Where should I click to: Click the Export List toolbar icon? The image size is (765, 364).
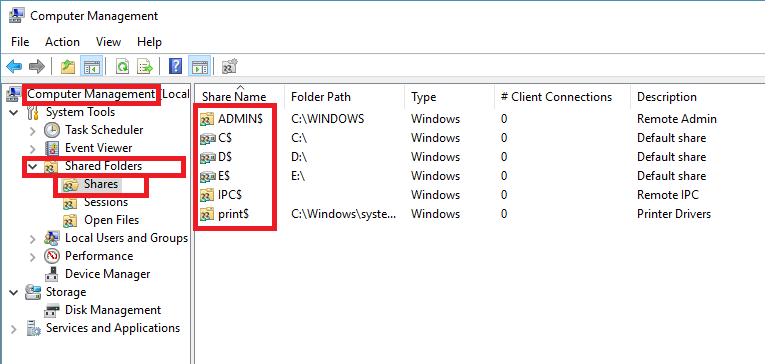[x=145, y=66]
